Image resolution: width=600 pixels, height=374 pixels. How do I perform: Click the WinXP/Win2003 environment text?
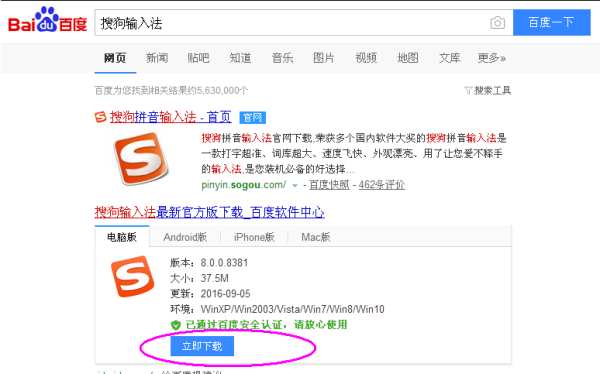[292, 309]
